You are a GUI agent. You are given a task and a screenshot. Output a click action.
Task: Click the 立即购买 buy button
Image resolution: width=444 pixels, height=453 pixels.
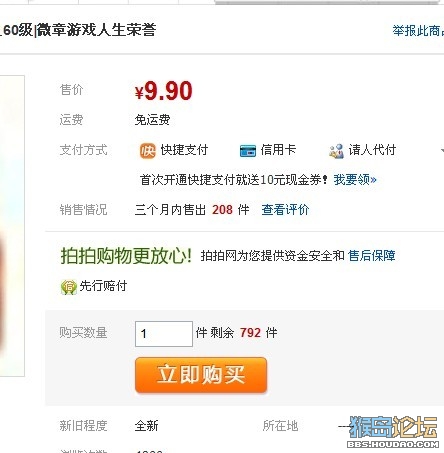201,375
